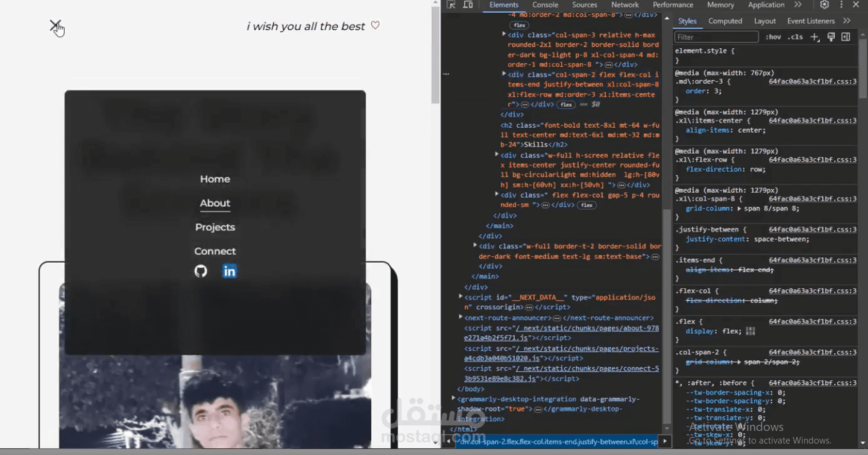Expand ellipsis in the flex flex-col gap-5 div

tap(546, 205)
